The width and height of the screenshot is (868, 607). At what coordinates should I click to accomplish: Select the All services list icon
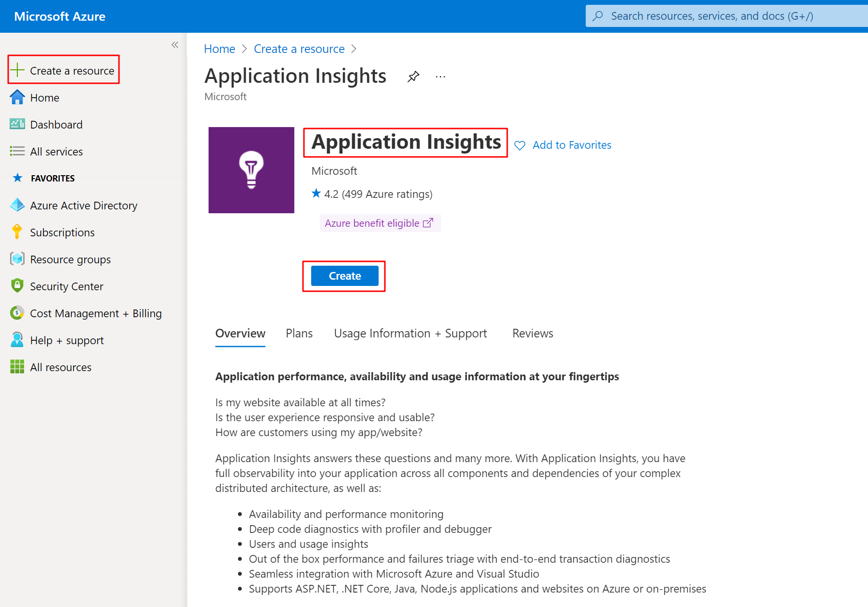tap(17, 151)
